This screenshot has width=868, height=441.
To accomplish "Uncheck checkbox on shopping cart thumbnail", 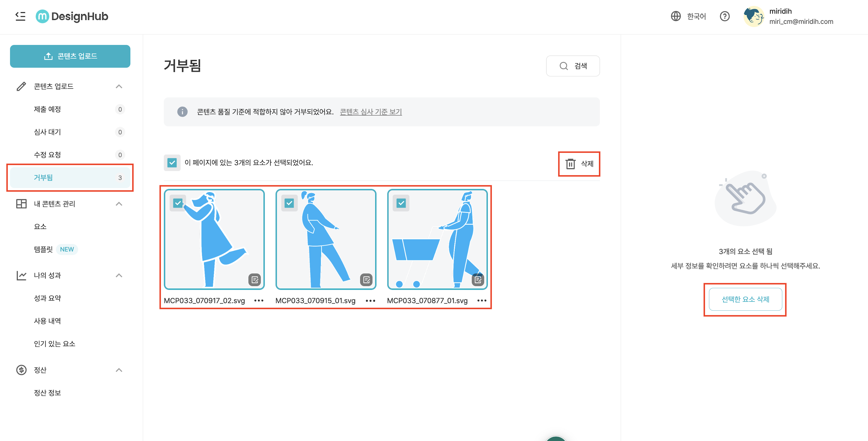I will click(x=401, y=203).
